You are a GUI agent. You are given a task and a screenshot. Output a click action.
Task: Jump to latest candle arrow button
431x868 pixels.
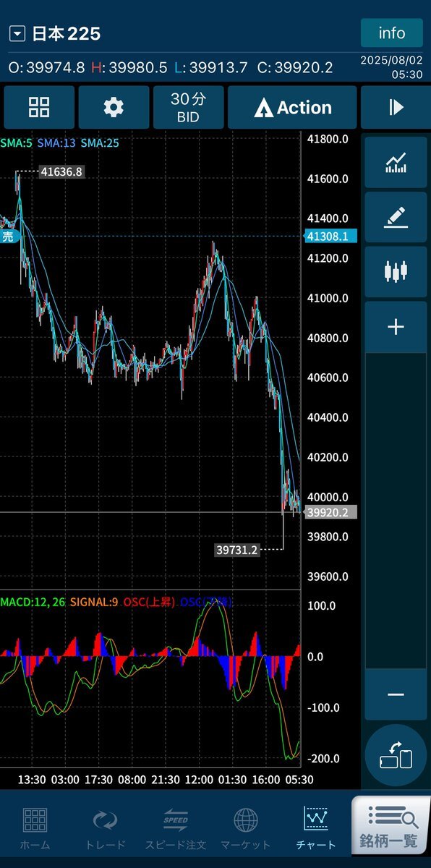click(396, 107)
